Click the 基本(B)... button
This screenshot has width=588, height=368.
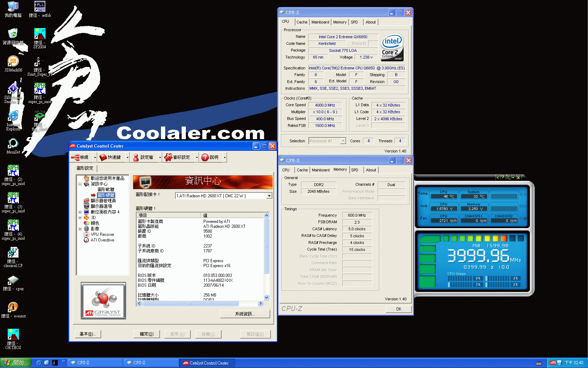click(x=88, y=334)
